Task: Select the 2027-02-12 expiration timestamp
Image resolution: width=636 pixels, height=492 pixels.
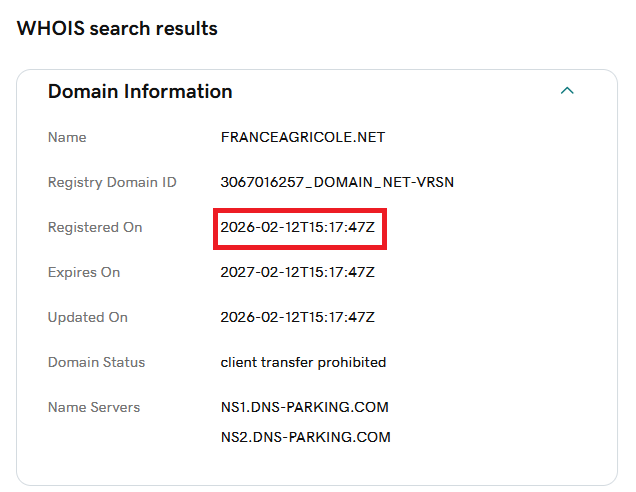Action: click(x=298, y=272)
